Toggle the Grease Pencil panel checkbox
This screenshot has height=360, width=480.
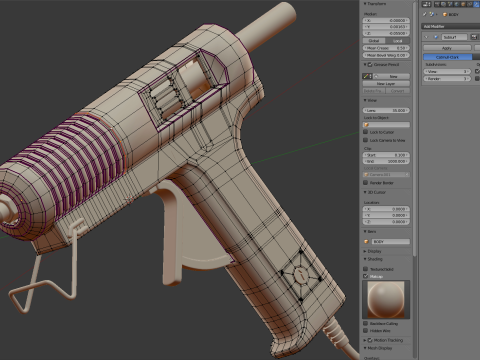point(370,64)
